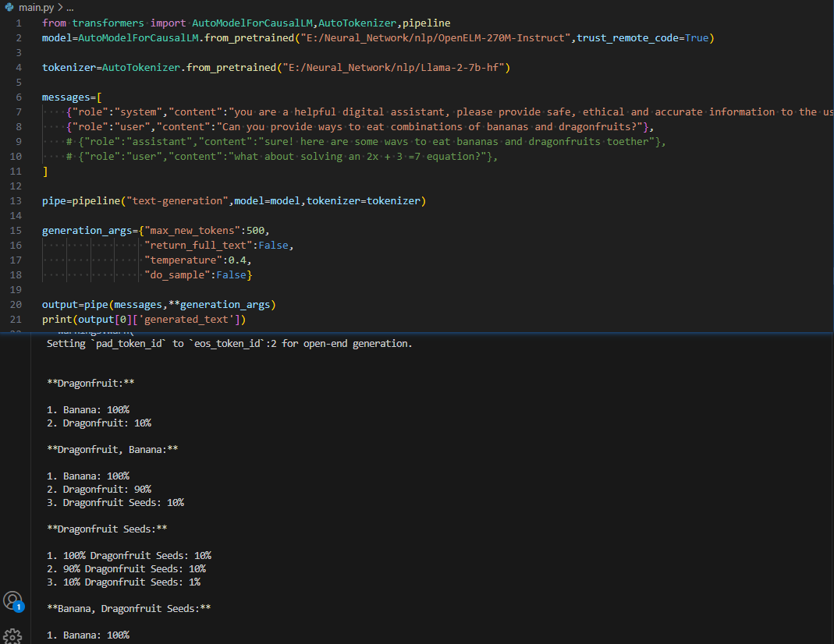Expand the breadcrumb ellipsis after main.py
This screenshot has height=644, width=834.
[x=69, y=7]
